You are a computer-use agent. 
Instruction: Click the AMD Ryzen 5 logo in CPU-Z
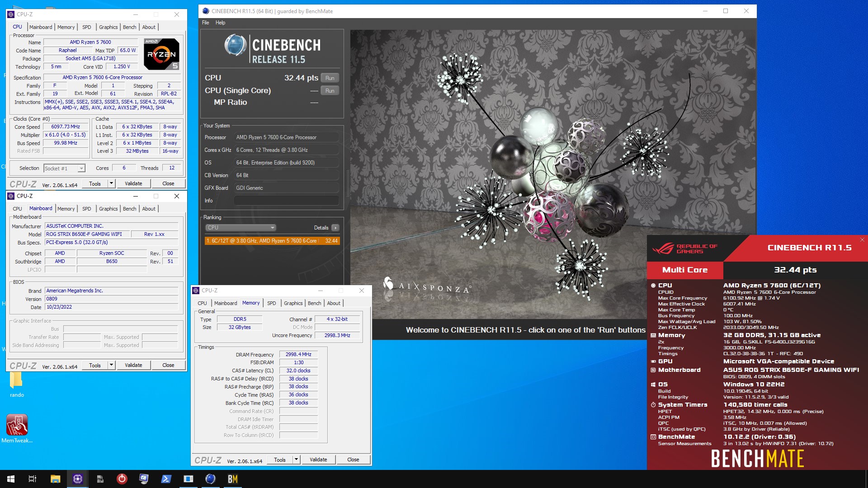pos(162,54)
